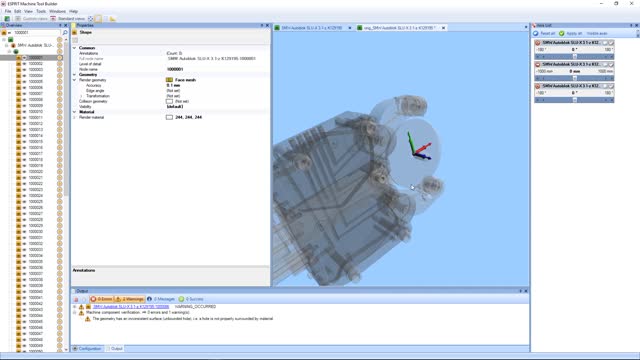Expand the SMW Autoblok SLU tree node
This screenshot has width=640, height=360.
tap(7, 45)
